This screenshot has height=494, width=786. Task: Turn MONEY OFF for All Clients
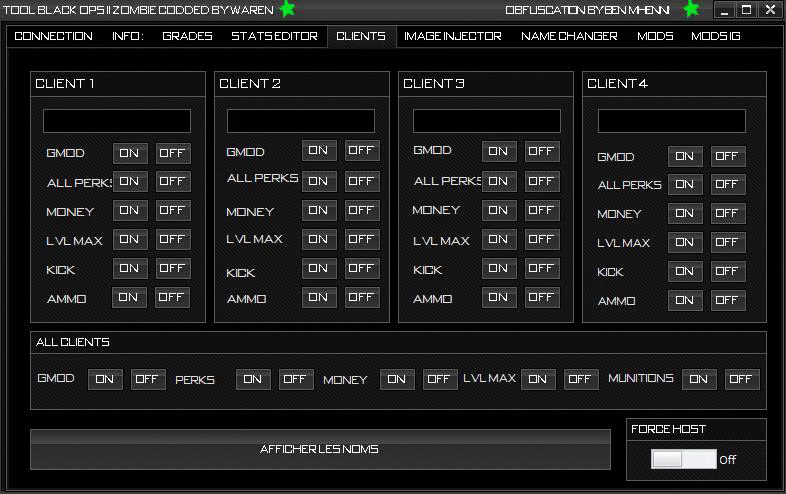(x=440, y=379)
